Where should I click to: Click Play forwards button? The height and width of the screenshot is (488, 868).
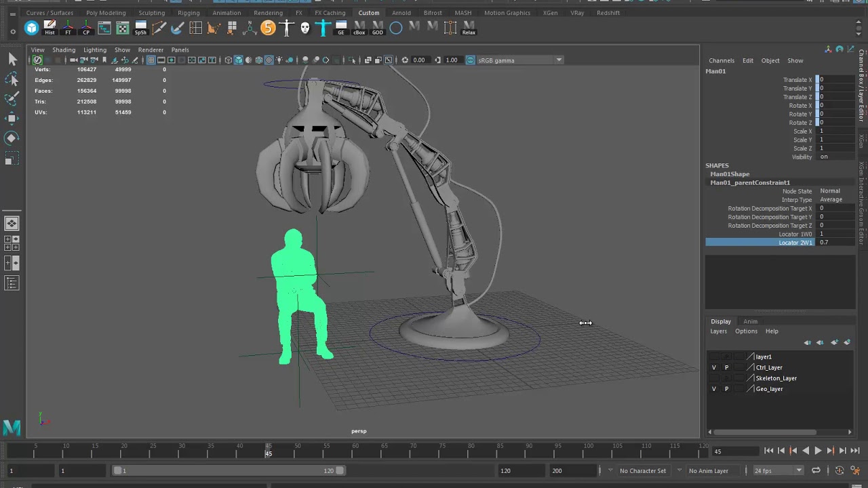point(817,451)
